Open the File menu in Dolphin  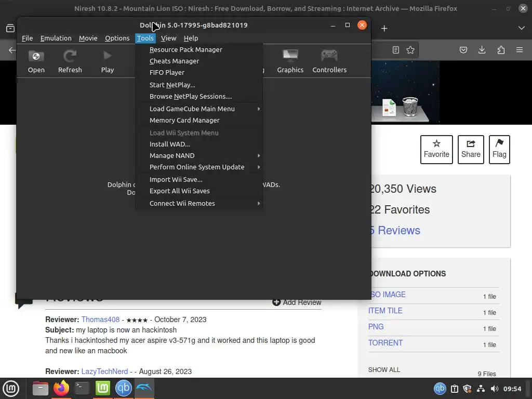[27, 38]
